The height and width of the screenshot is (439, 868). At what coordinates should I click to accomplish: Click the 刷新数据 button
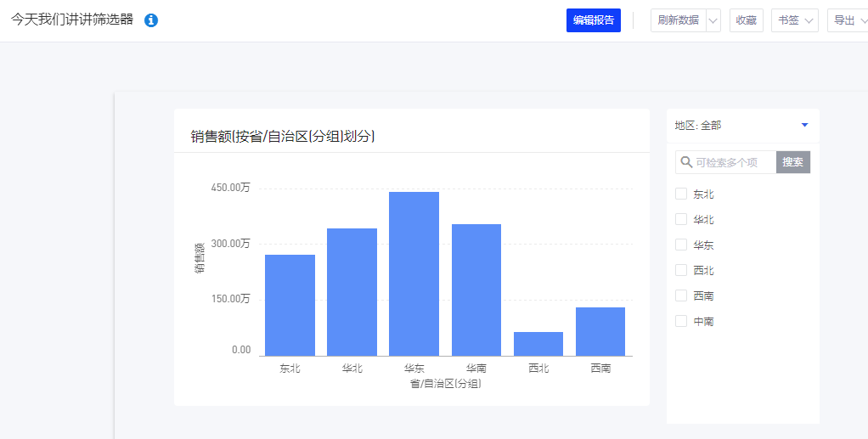click(678, 20)
